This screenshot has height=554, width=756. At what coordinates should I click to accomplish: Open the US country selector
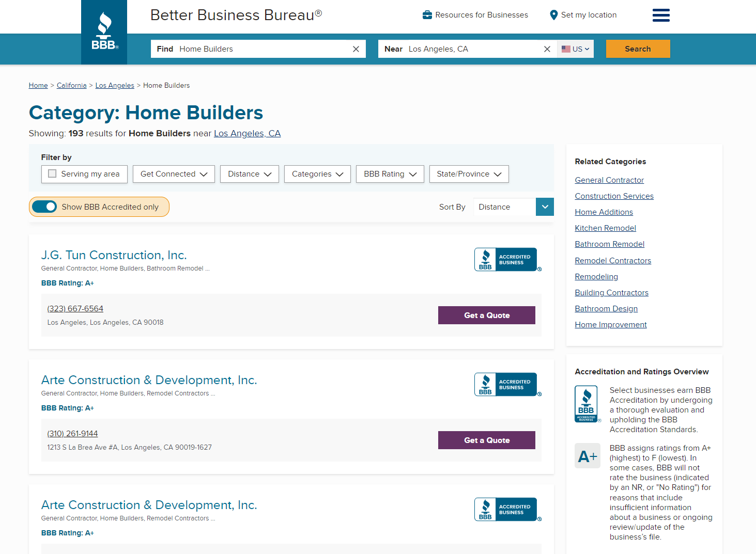coord(576,49)
